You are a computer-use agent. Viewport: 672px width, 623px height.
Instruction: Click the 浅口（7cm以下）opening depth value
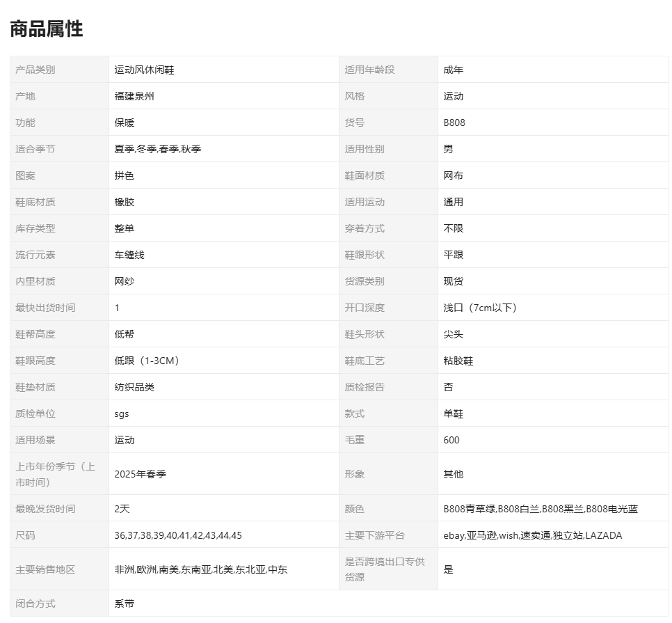480,308
